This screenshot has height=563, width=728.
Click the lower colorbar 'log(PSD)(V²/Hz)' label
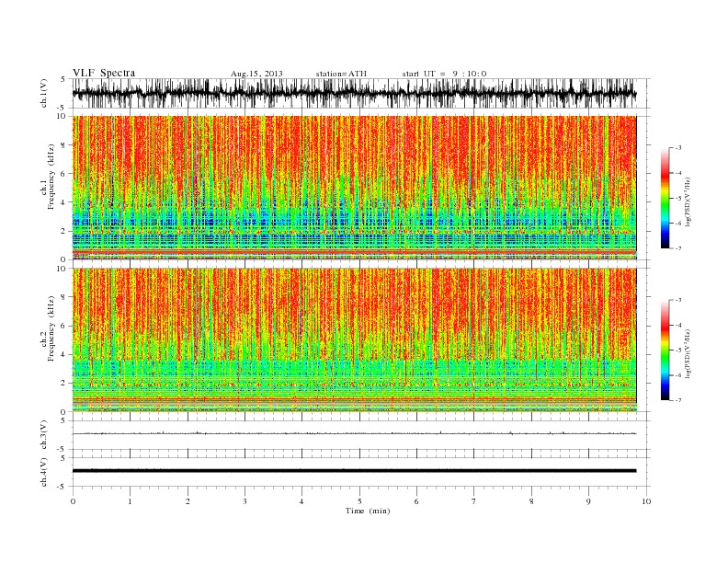[x=688, y=353]
